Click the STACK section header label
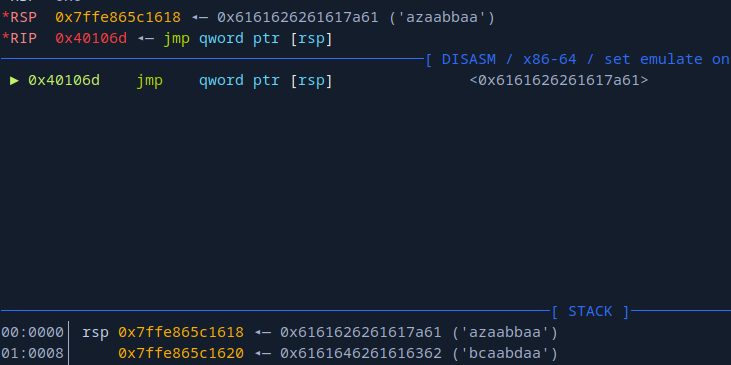Viewport: 731px width, 365px height. 590,311
